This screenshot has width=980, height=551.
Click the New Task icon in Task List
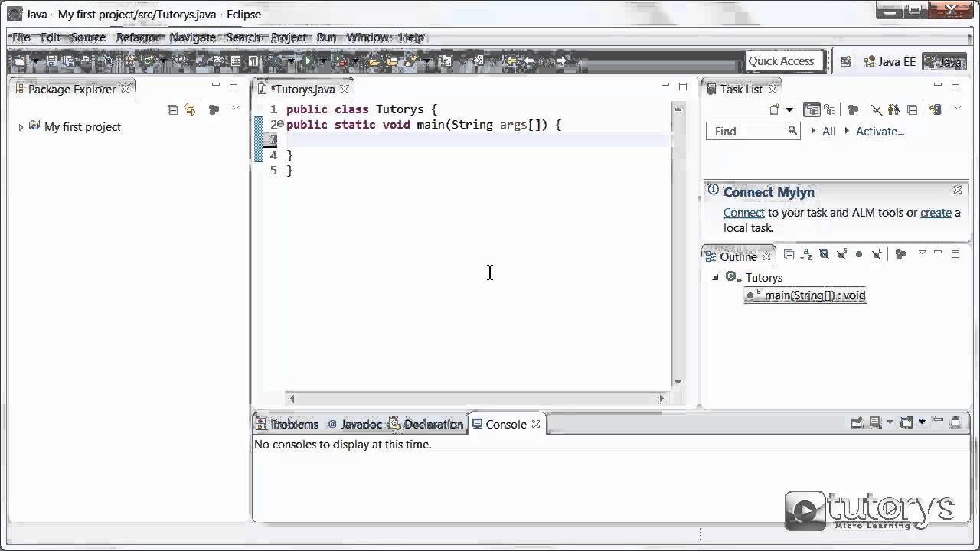775,109
